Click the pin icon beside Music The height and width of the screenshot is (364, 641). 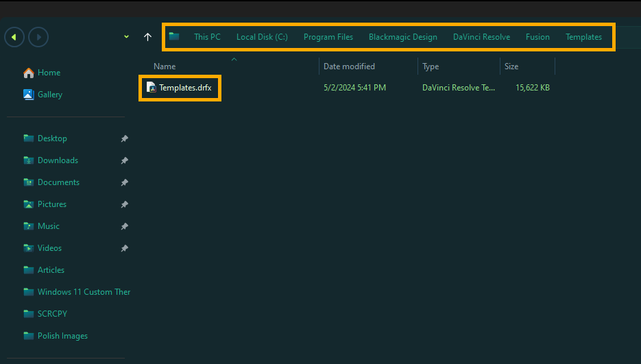tap(124, 226)
